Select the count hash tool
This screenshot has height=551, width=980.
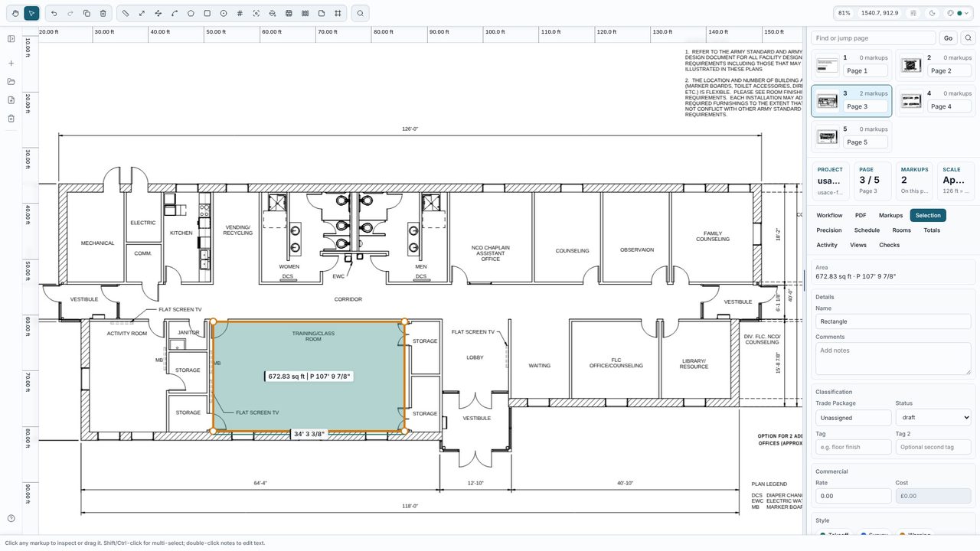pos(240,13)
